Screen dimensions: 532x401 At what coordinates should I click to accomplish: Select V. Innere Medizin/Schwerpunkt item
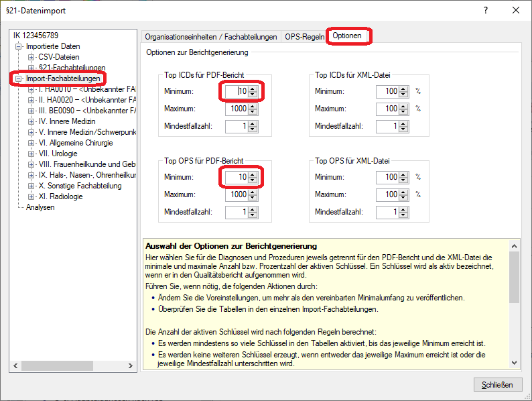(87, 132)
